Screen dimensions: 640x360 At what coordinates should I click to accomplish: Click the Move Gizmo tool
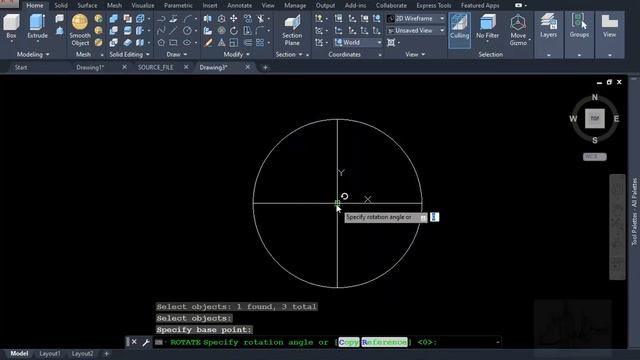point(518,30)
